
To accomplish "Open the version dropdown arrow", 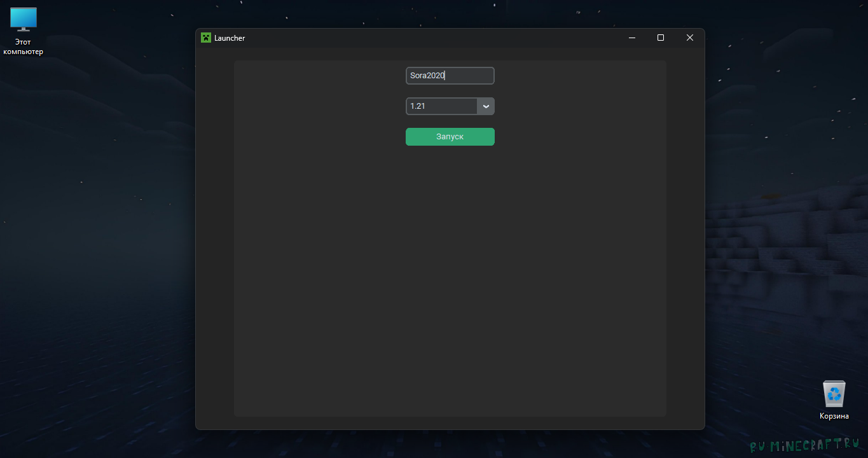I will click(x=486, y=106).
